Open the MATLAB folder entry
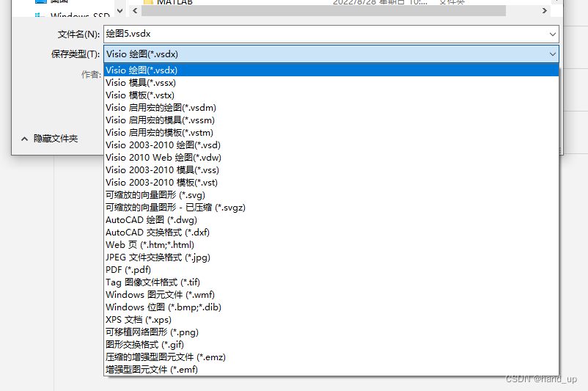The height and width of the screenshot is (391, 588). (x=174, y=2)
